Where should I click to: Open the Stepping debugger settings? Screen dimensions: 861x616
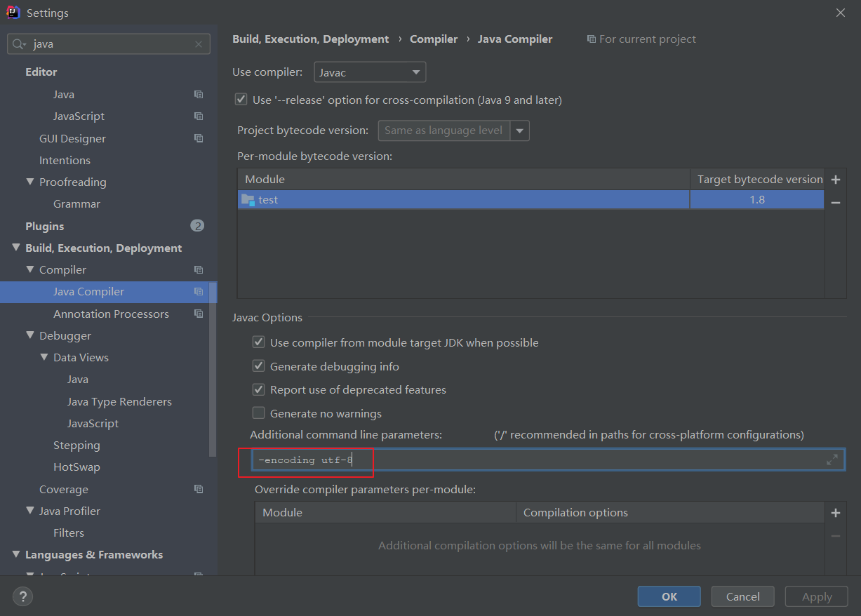(76, 445)
